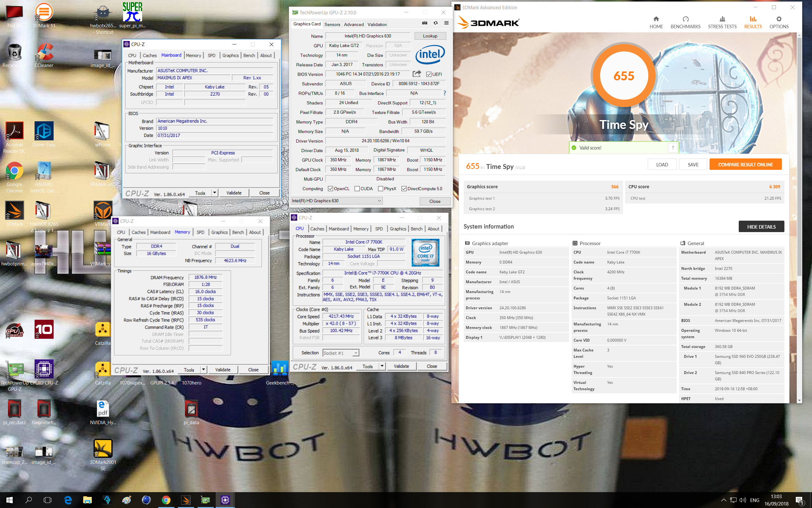Viewport: 812px width, 508px height.
Task: Open GPU selector dropdown in GPU-Z
Action: click(337, 201)
